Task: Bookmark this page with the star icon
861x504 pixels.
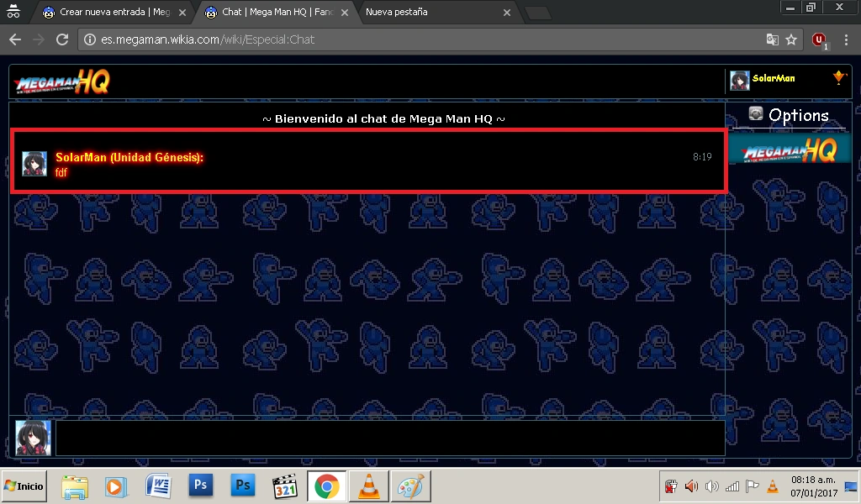Action: coord(790,39)
